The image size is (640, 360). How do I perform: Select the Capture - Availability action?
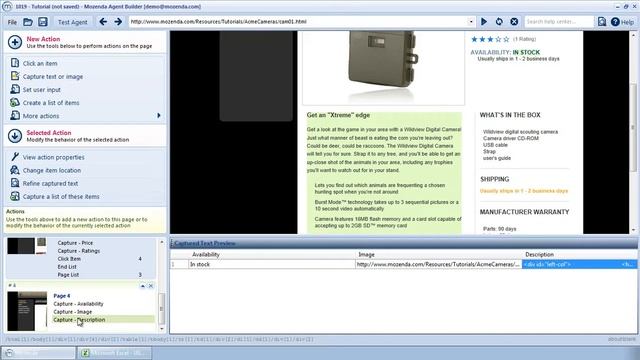click(78, 304)
